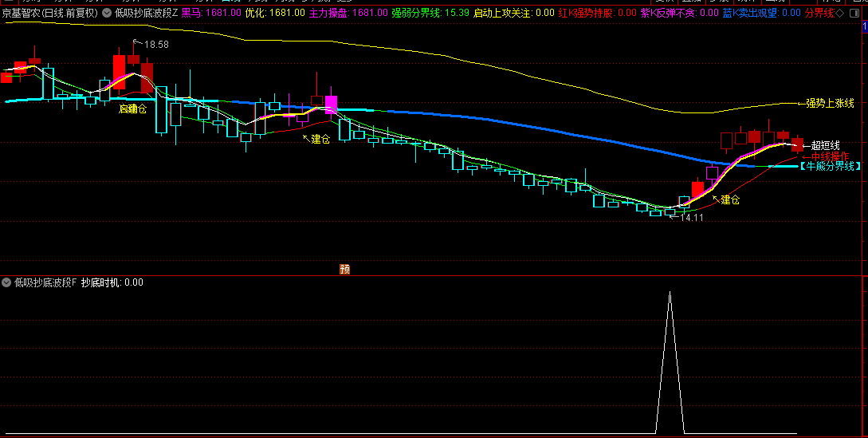Image resolution: width=868 pixels, height=438 pixels.
Task: Click the 红K强势持股: 0.00 value
Action: [x=597, y=13]
